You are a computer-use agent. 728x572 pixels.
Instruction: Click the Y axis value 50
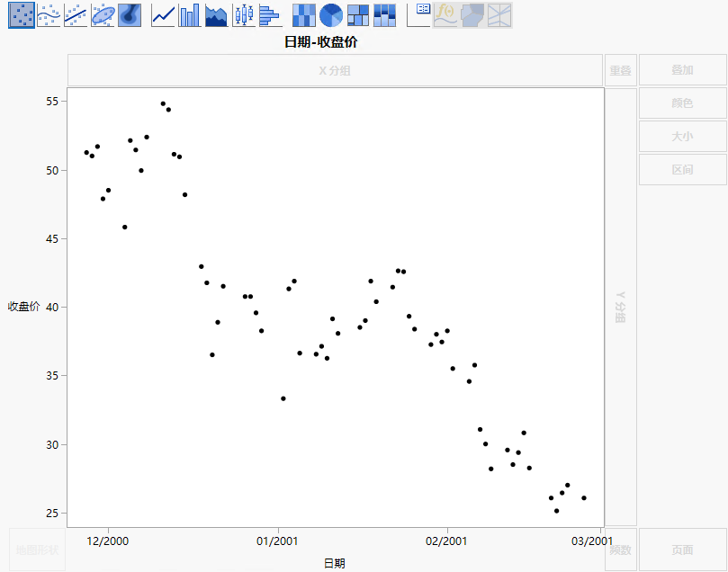pyautogui.click(x=52, y=171)
